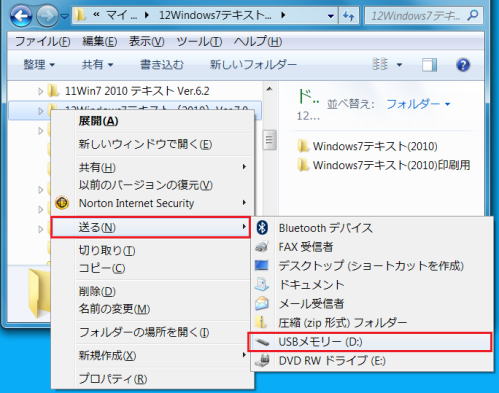Send to Bluetooth デバイス
The image size is (499, 393).
pyautogui.click(x=372, y=228)
